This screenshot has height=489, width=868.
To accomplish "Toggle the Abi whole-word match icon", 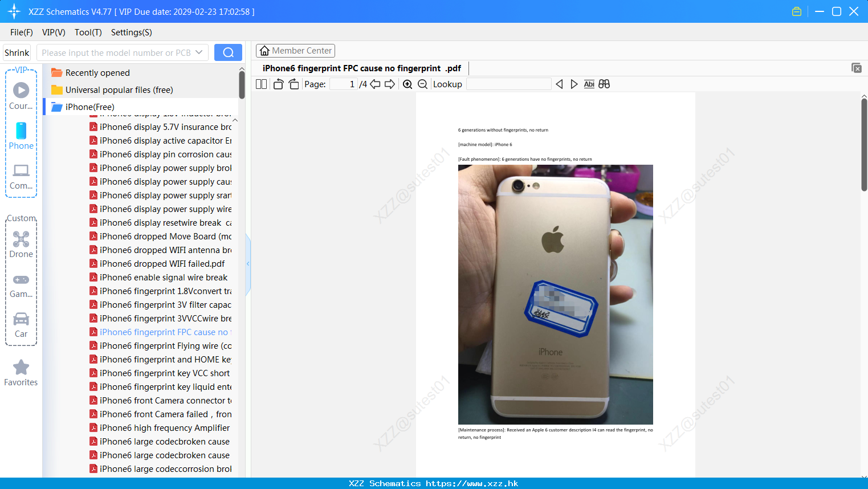I will pyautogui.click(x=589, y=84).
